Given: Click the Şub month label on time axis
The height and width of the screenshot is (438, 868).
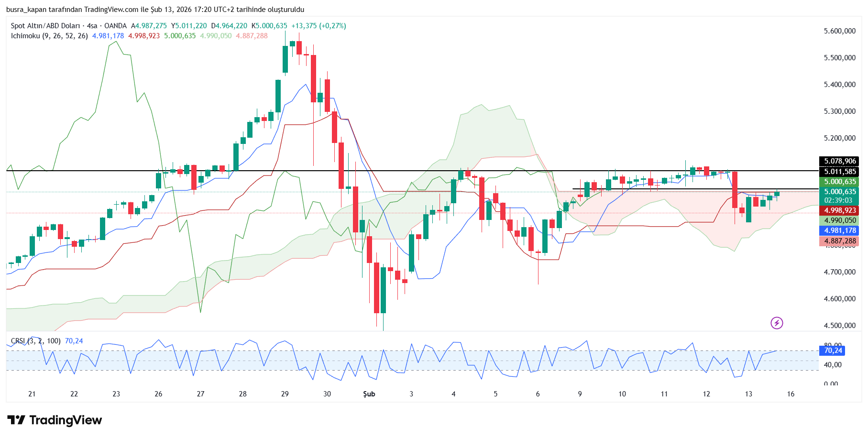Looking at the screenshot, I should click(369, 394).
